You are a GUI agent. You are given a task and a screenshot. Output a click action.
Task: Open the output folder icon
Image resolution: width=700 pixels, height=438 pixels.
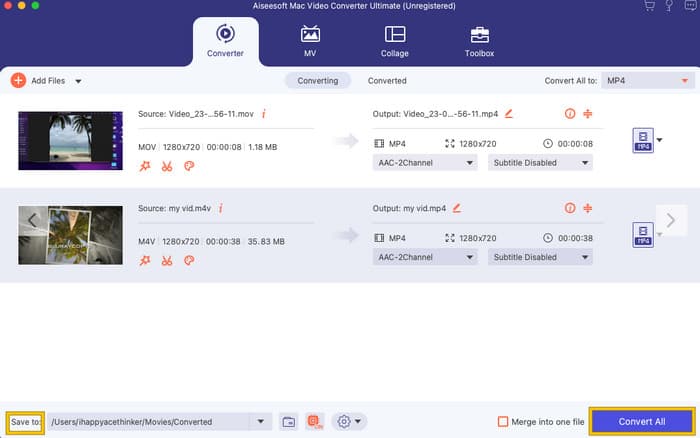(289, 422)
